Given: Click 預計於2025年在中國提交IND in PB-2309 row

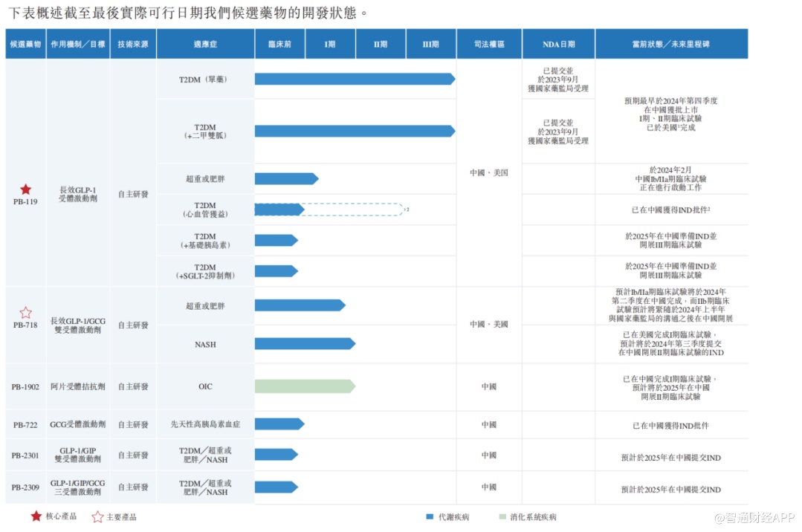Looking at the screenshot, I should pos(671,490).
